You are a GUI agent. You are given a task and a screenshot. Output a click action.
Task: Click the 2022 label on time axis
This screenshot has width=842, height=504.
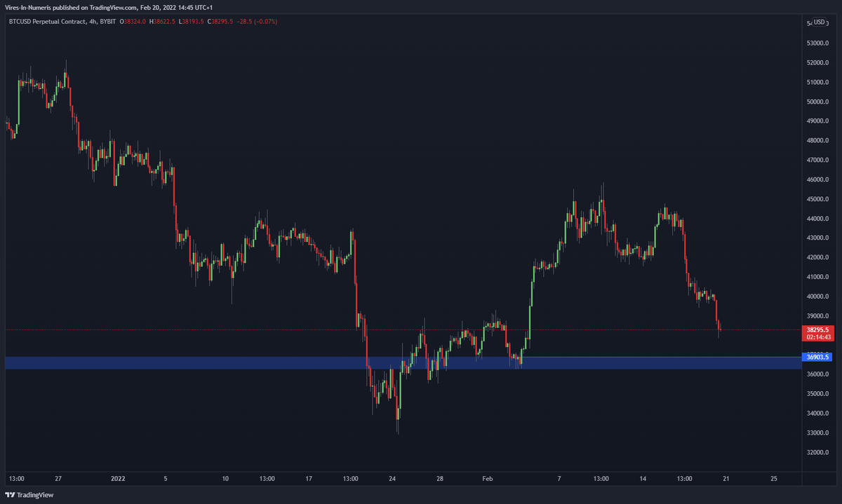click(118, 479)
